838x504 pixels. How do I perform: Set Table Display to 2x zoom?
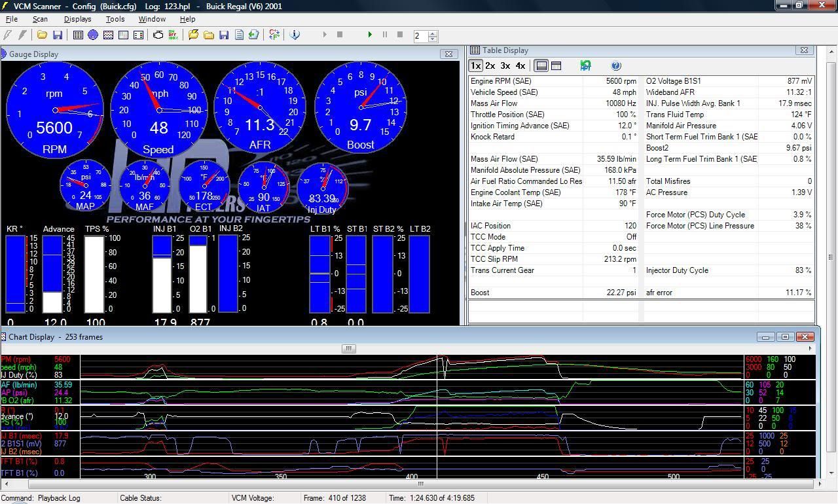(490, 65)
